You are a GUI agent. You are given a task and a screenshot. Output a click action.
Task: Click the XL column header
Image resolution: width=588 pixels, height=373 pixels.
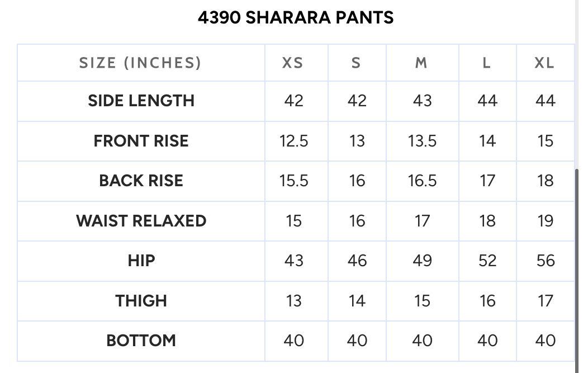pos(545,63)
